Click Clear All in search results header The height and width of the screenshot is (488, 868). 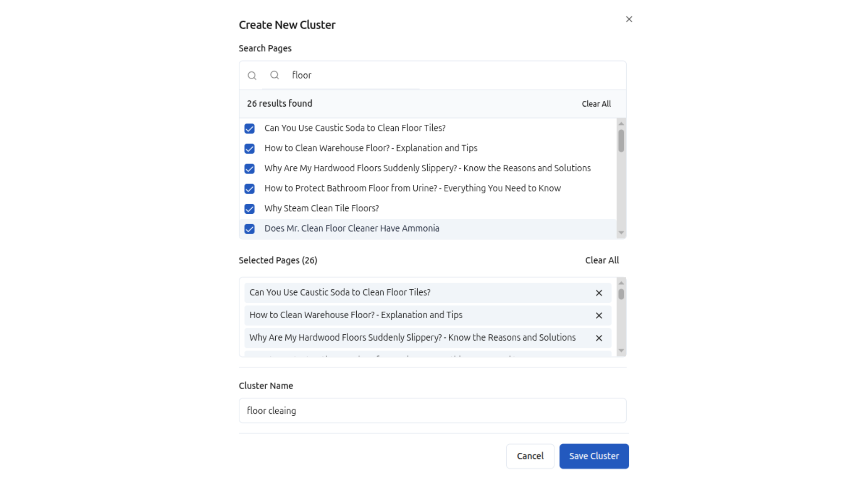point(596,104)
